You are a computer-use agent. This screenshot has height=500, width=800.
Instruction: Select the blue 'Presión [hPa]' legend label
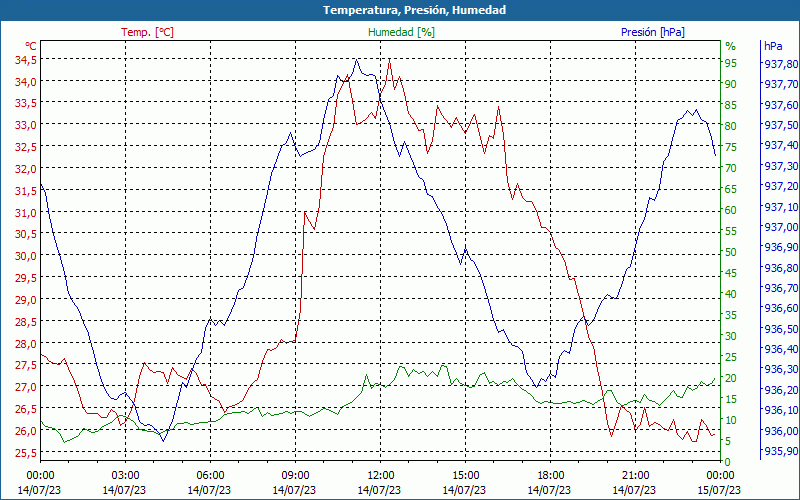(x=653, y=32)
